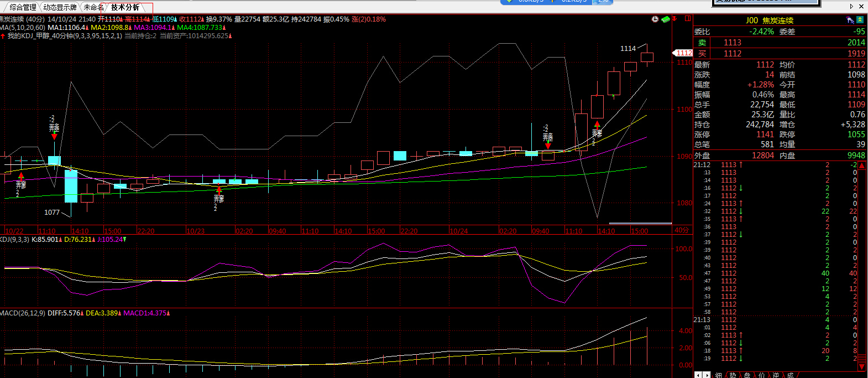Click the tab scroll-right arrow button
This screenshot has height=378, width=868.
(x=706, y=375)
